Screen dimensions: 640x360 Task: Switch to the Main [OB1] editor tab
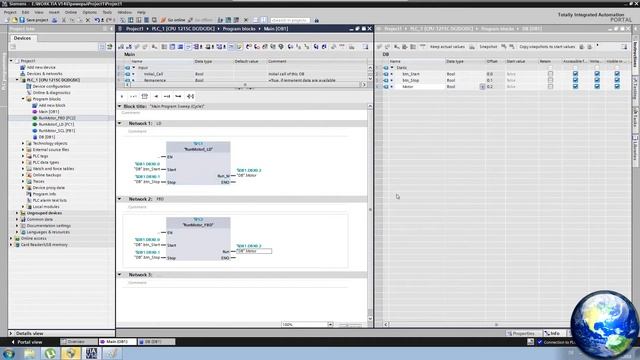pos(118,342)
